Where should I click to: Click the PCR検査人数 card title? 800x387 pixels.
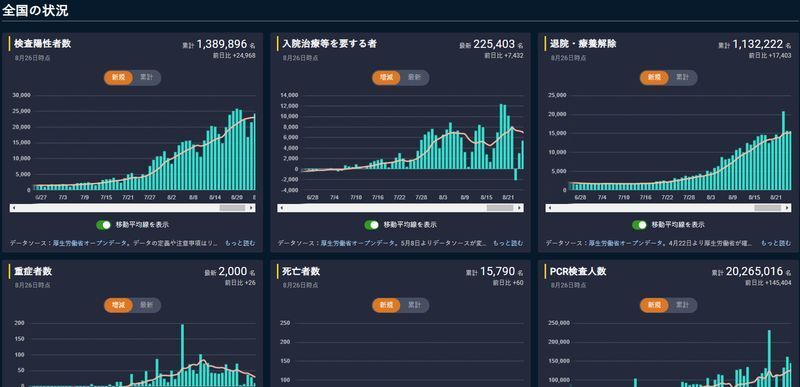point(578,271)
